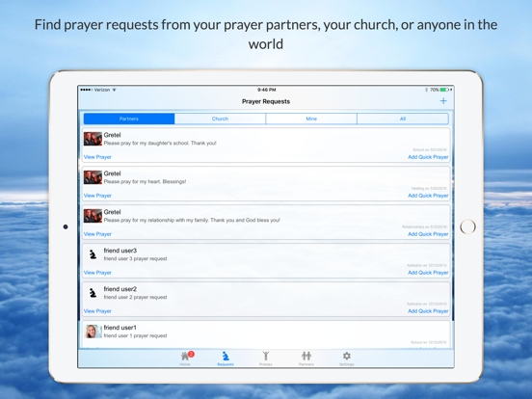Viewport: 532px width, 399px height.
Task: Select 'friend user 3 prayer request' text
Action: 135,259
